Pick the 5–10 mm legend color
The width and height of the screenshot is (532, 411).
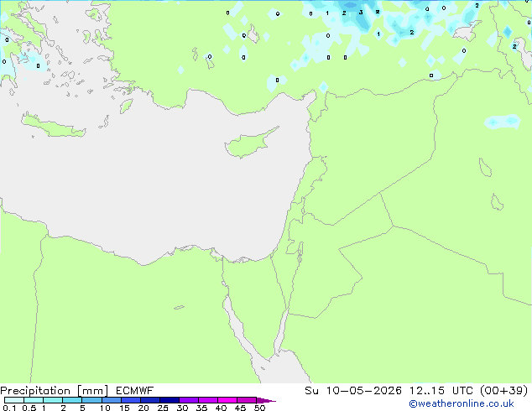91,400
